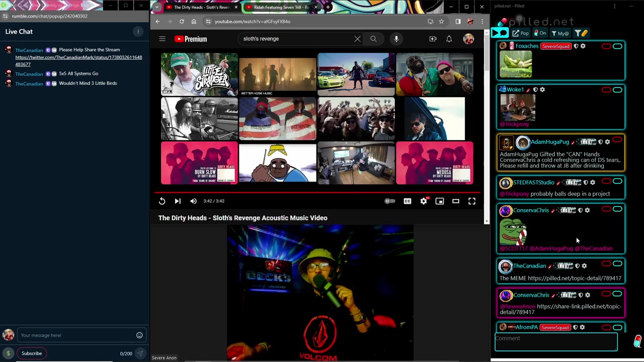Expand the Chrome tab search chevron

coord(157,7)
